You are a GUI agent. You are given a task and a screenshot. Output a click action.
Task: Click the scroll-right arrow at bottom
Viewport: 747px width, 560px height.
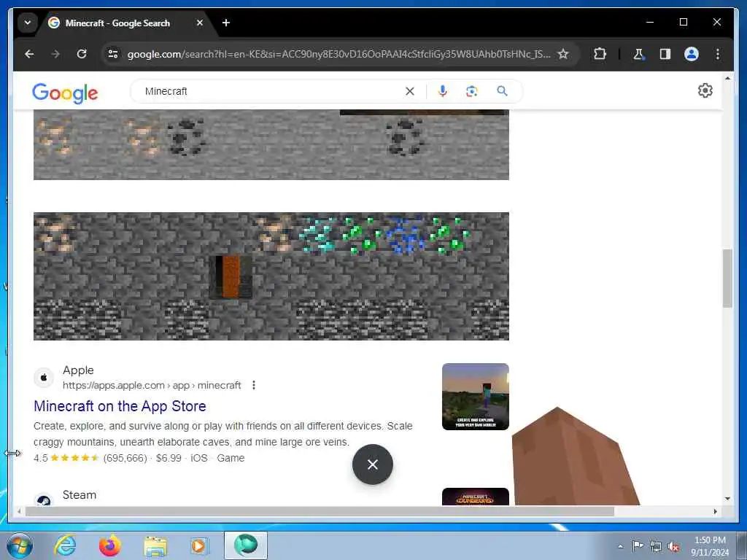point(716,511)
